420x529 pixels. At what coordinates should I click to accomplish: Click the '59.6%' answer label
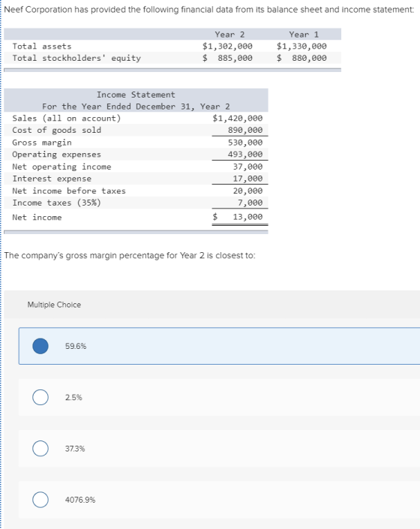pos(76,346)
